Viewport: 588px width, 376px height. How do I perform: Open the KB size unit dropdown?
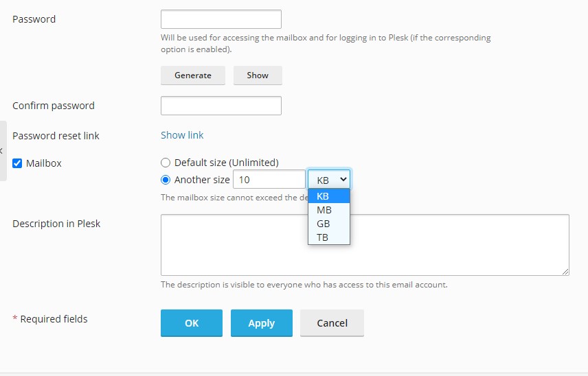pyautogui.click(x=329, y=179)
